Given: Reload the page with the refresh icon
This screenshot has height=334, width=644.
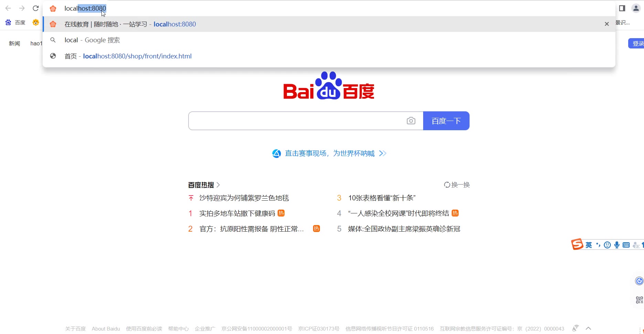Looking at the screenshot, I should point(36,8).
